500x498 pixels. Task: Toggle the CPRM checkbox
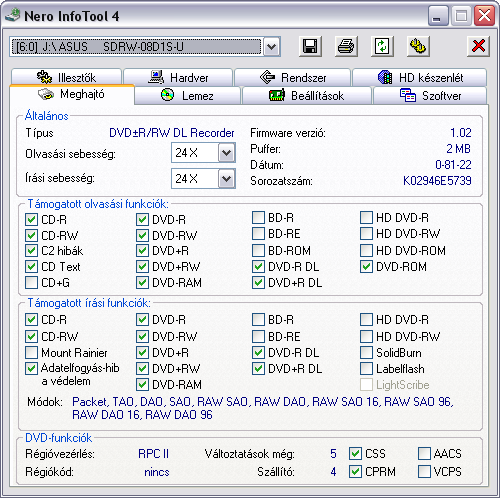pos(355,472)
